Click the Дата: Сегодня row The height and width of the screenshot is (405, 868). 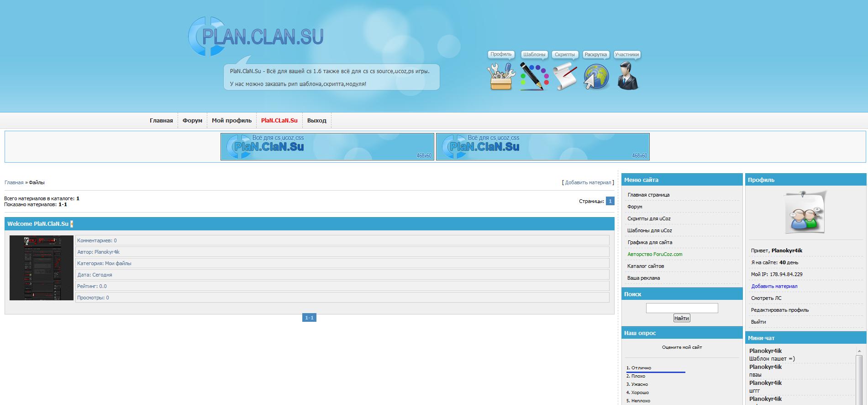click(342, 275)
